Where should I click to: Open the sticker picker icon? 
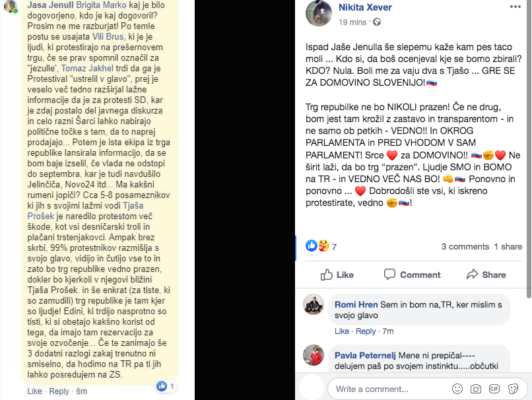[513, 389]
